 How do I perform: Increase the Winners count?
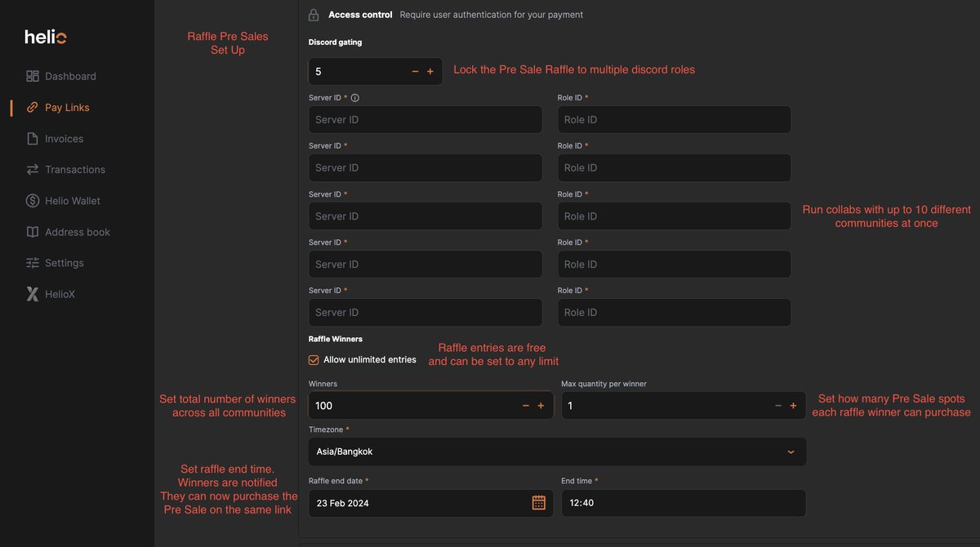pyautogui.click(x=541, y=406)
